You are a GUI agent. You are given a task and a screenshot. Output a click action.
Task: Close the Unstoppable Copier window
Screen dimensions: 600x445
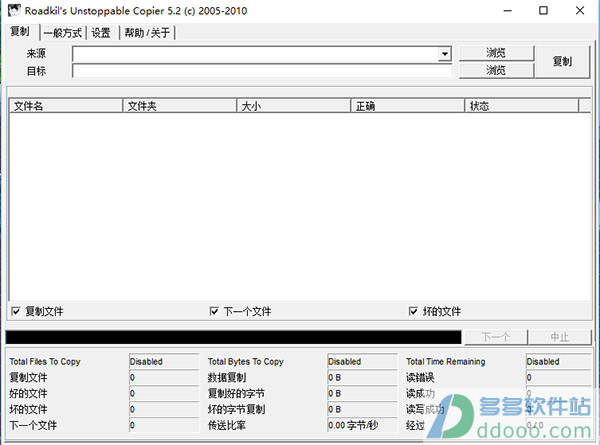pos(580,11)
